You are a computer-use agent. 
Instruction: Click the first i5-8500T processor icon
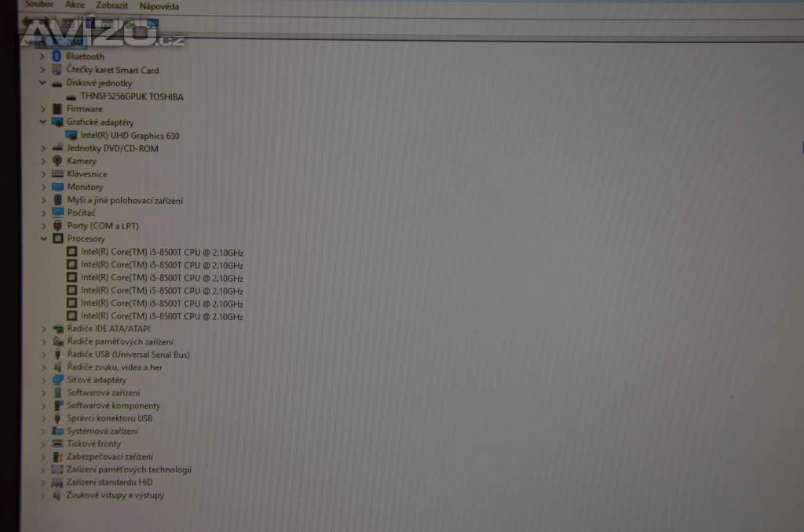tap(71, 252)
